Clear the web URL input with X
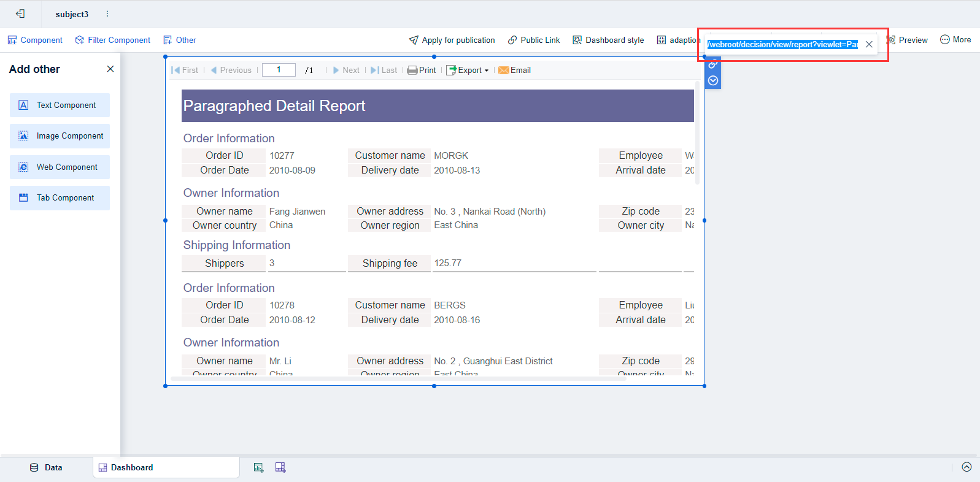980x482 pixels. (x=869, y=44)
